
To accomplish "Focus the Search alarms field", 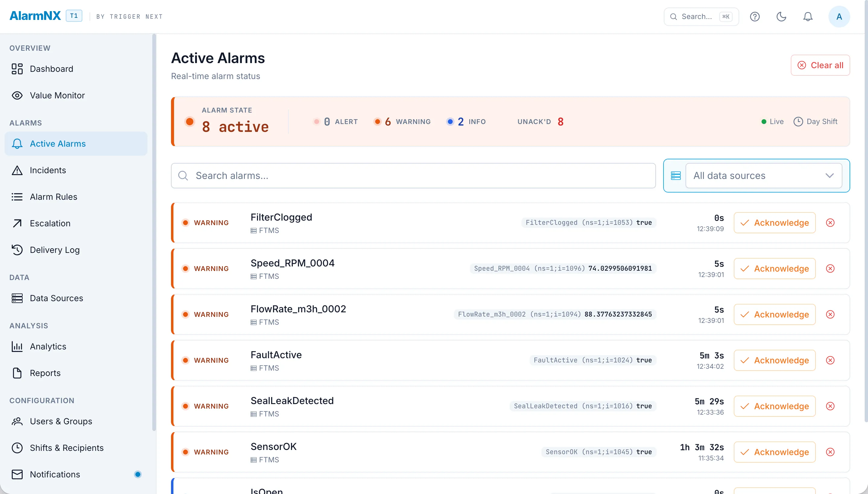I will click(413, 175).
